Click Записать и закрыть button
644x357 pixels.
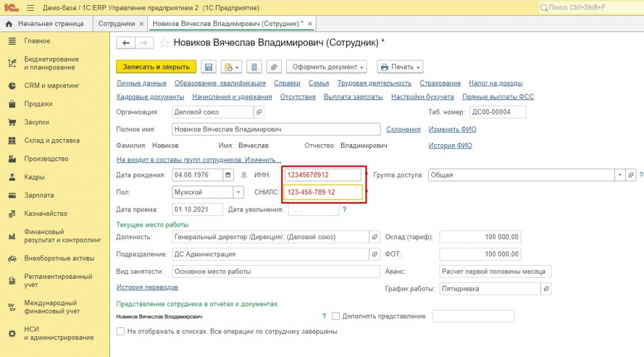156,67
